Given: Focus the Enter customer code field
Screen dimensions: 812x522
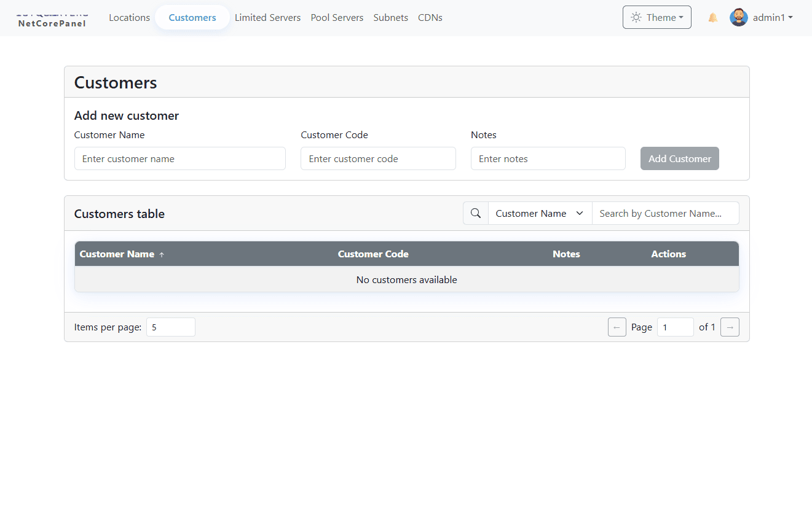Looking at the screenshot, I should pos(378,158).
